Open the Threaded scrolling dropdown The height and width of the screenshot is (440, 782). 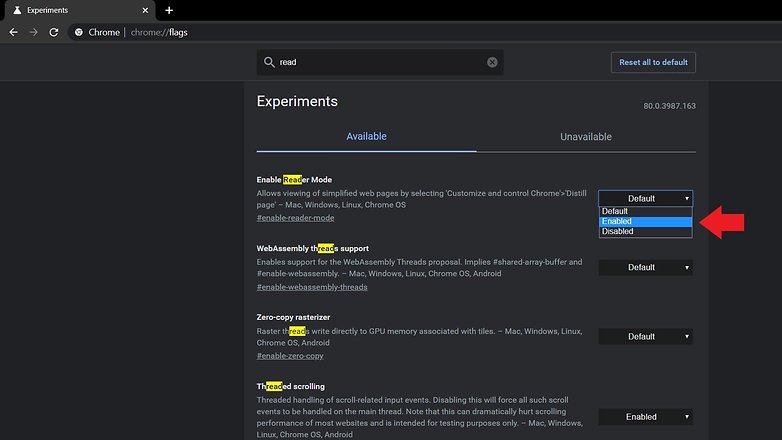click(x=646, y=417)
